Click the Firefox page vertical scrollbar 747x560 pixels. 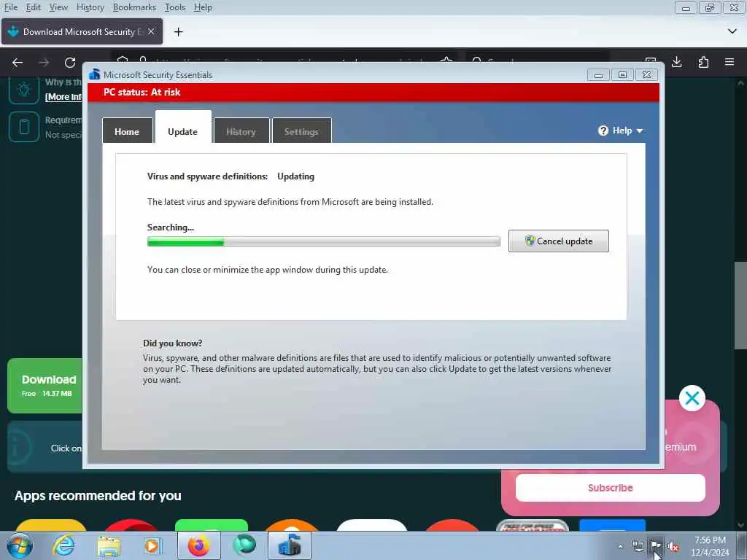click(x=740, y=305)
